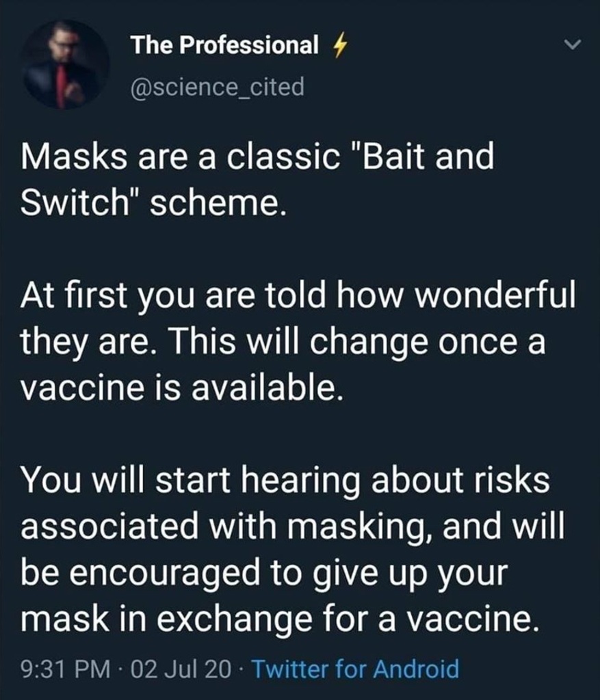Click the word "scheme." in the tweet
The width and height of the screenshot is (600, 700).
[x=212, y=202]
